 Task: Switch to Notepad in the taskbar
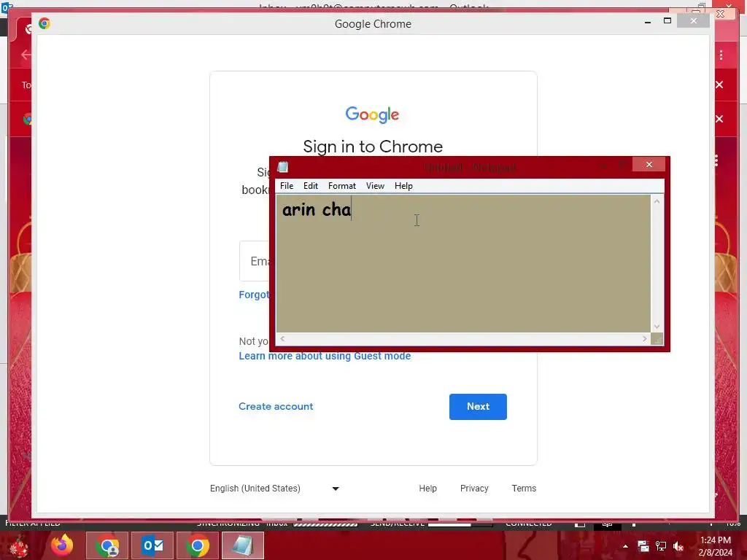click(x=242, y=545)
